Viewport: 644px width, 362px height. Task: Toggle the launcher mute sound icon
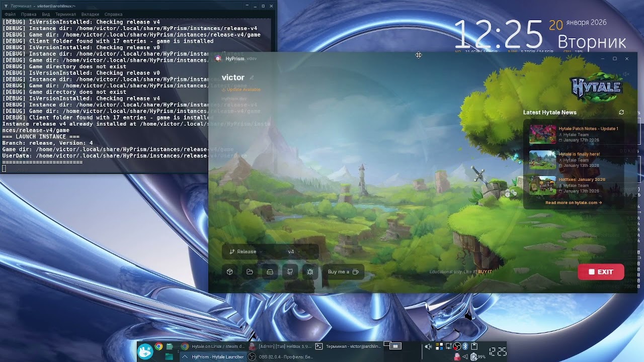coord(626,74)
